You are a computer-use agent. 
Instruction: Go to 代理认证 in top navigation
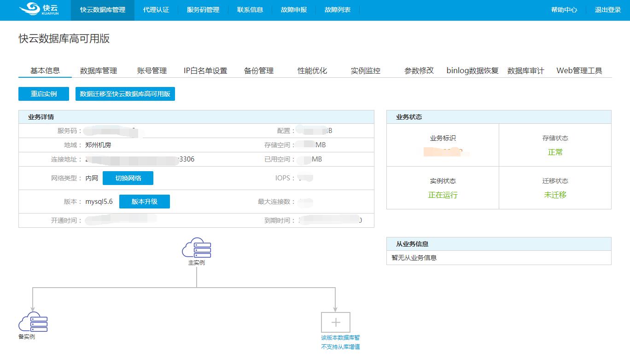tap(156, 10)
